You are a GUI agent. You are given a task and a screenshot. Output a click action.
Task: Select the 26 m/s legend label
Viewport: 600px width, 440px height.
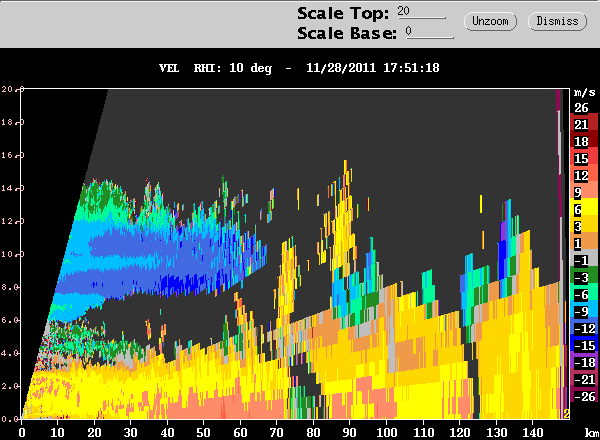coord(581,108)
